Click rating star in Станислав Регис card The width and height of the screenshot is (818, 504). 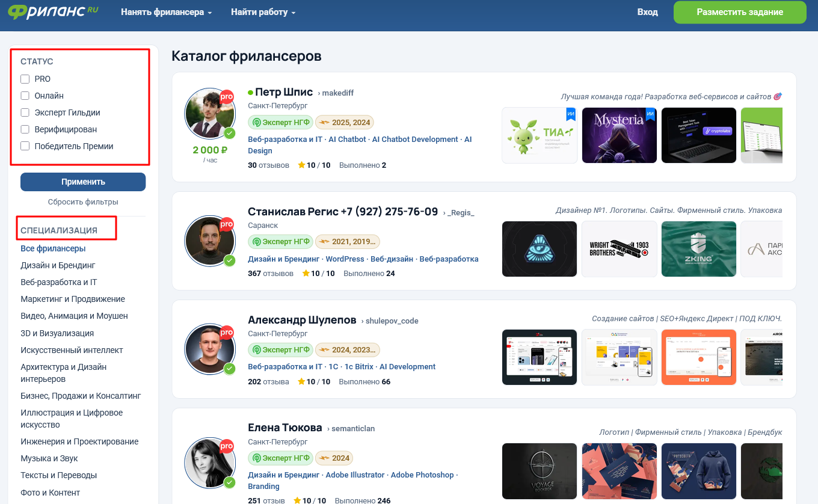click(306, 273)
